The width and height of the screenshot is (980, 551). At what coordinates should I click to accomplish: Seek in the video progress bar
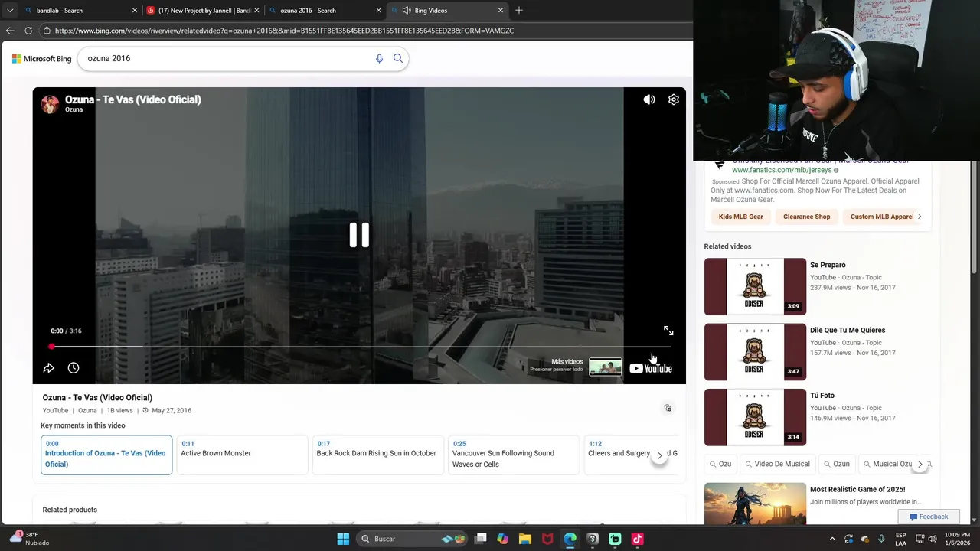(360, 347)
